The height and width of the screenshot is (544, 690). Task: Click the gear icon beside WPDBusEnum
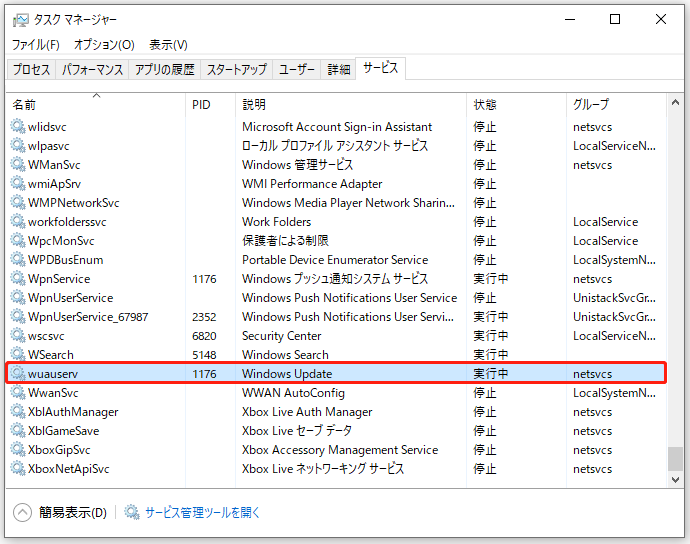(18, 259)
